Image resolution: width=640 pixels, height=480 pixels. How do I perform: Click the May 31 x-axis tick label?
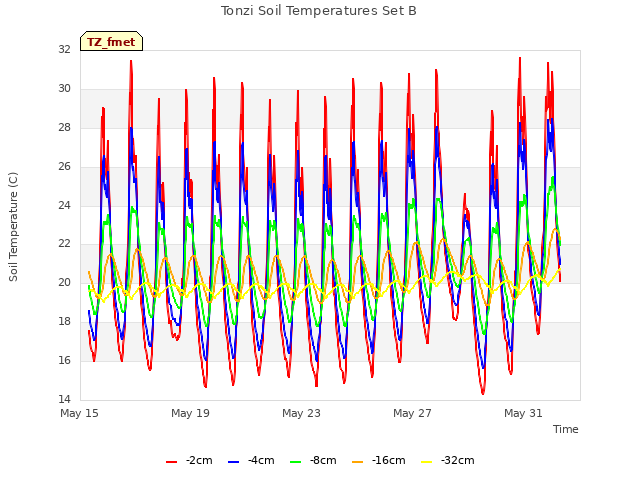click(524, 413)
